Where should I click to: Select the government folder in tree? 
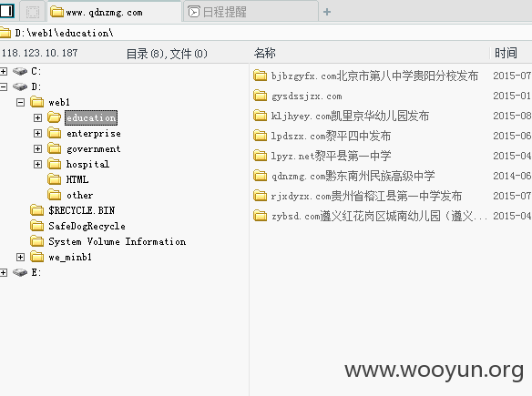coord(94,148)
